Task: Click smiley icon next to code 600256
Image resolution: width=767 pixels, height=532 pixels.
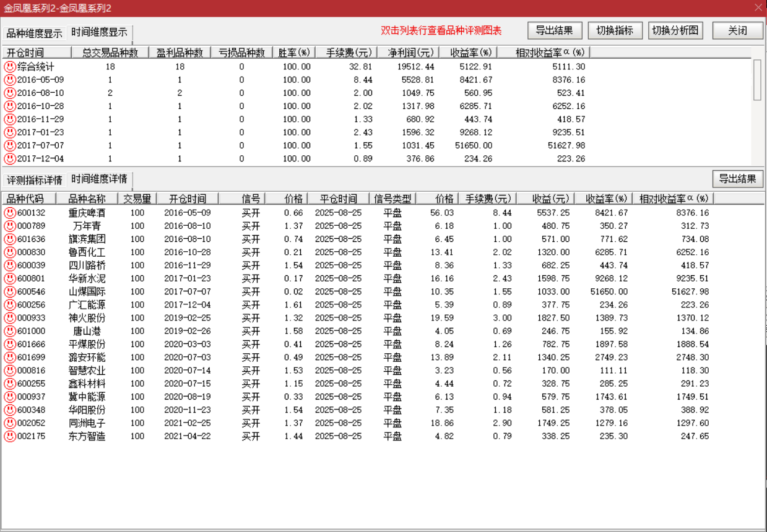Action: coord(10,304)
